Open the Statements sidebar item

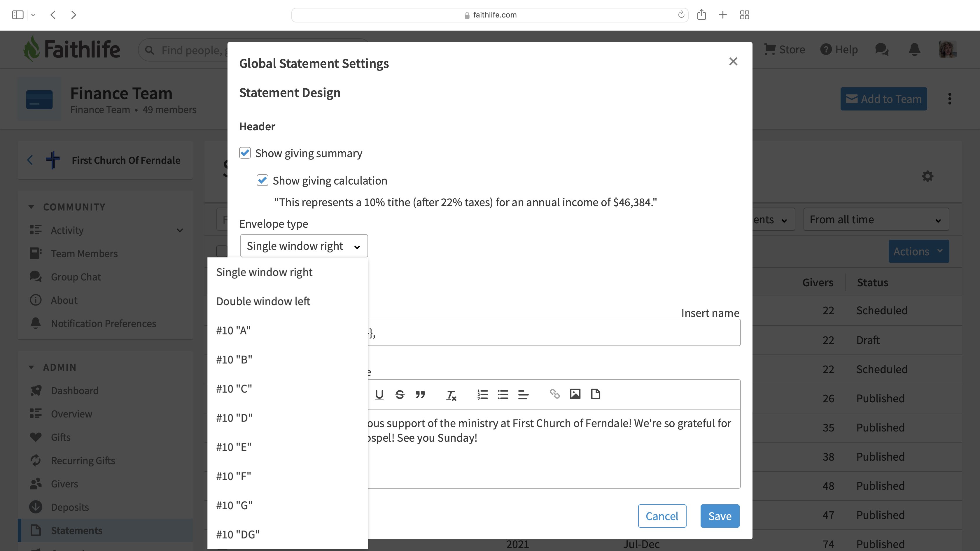[105, 531]
